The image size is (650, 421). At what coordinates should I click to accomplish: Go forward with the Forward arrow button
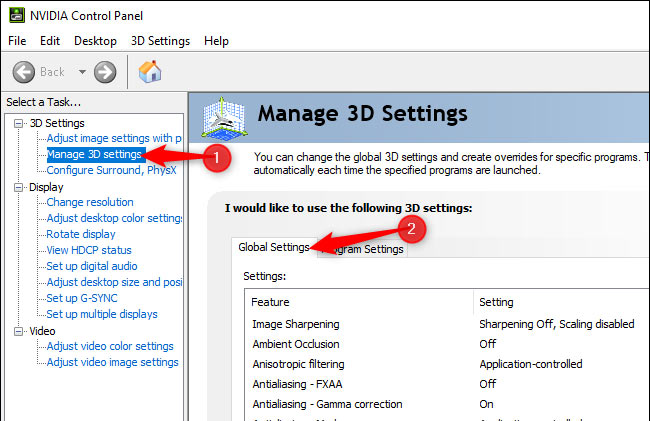[105, 72]
